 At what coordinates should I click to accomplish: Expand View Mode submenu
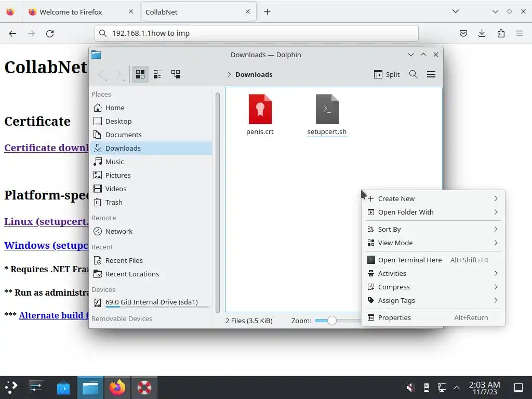[433, 243]
